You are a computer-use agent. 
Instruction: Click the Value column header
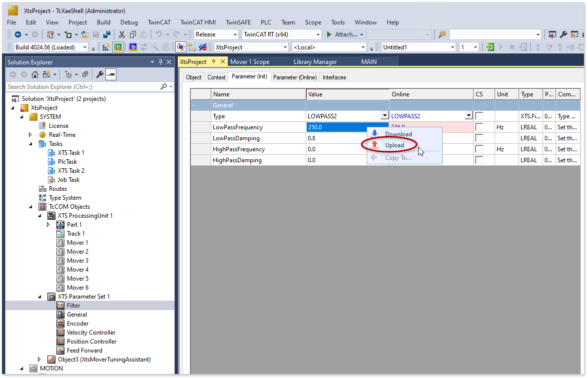[347, 94]
